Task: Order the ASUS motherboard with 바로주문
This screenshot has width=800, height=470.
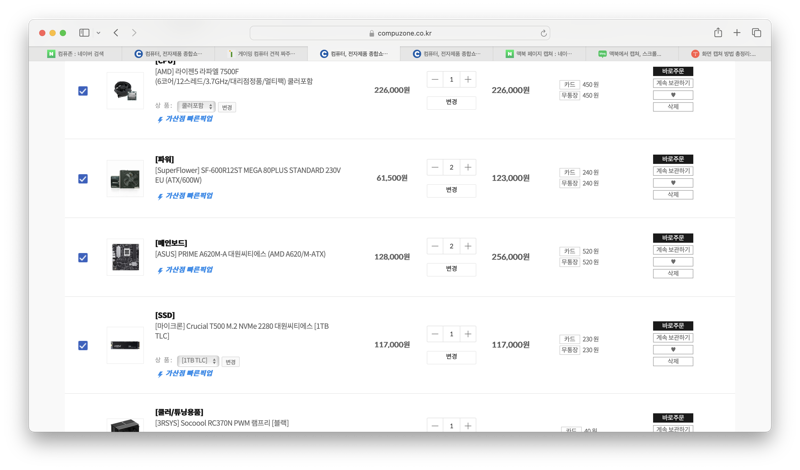Action: pyautogui.click(x=673, y=238)
